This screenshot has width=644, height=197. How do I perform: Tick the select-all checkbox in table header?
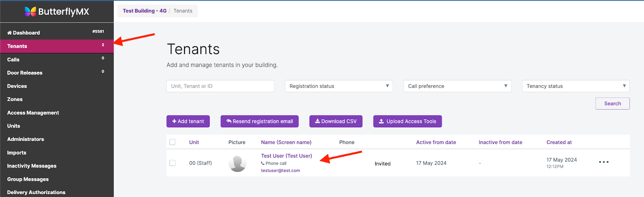coord(173,142)
